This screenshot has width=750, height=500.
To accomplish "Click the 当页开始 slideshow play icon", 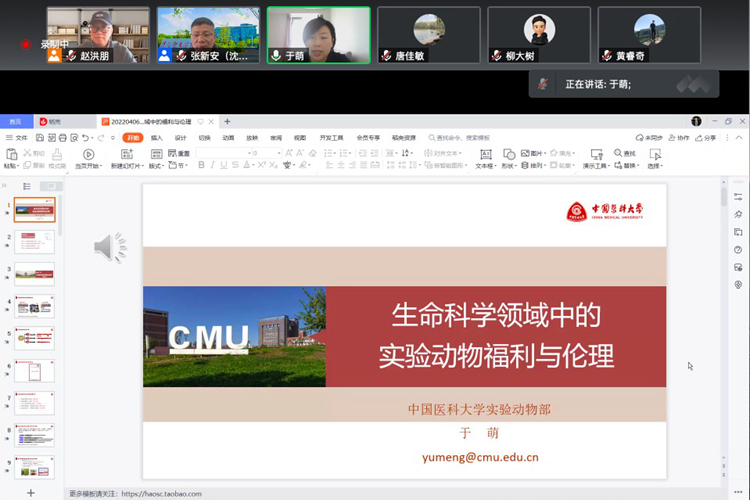I will pyautogui.click(x=88, y=154).
